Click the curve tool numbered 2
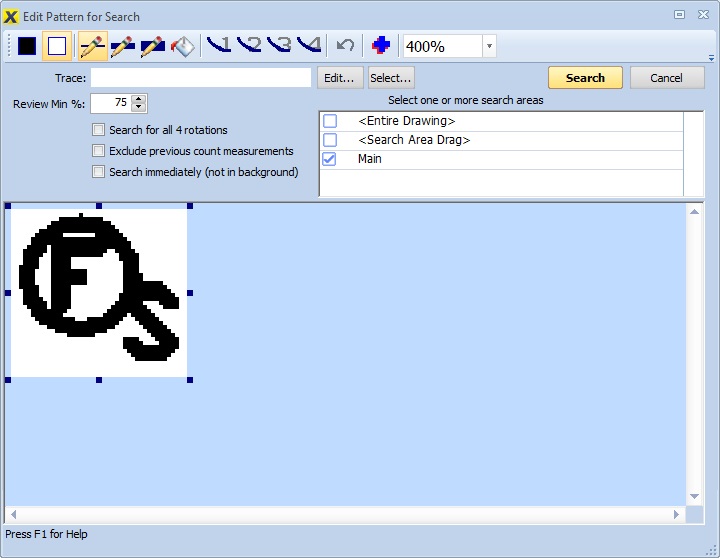This screenshot has width=720, height=558. point(249,45)
